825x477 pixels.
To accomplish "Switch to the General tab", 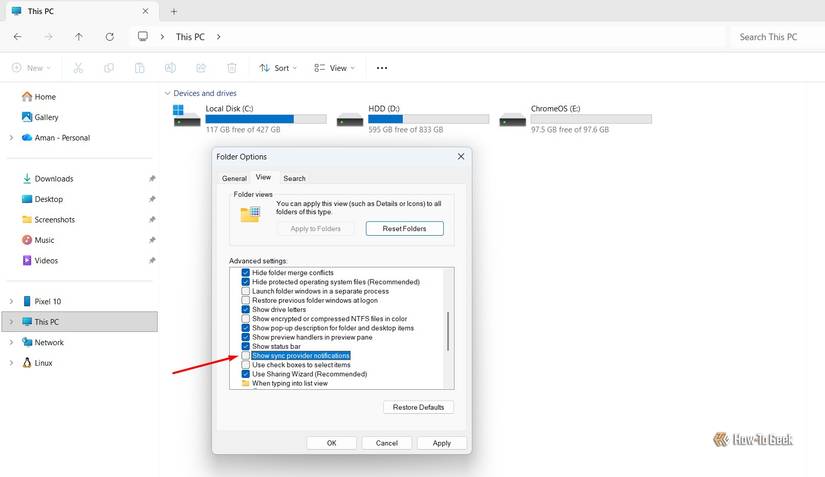I will point(234,178).
